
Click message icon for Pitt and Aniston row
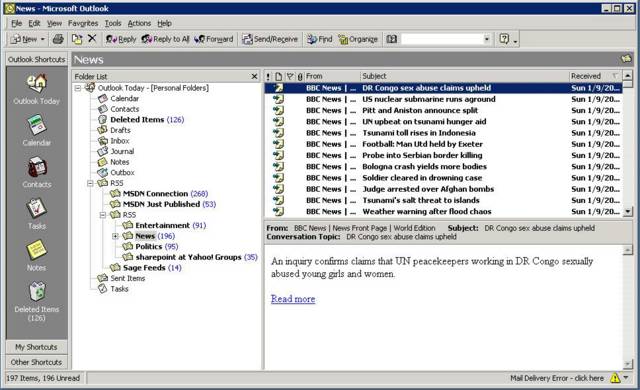(x=278, y=110)
